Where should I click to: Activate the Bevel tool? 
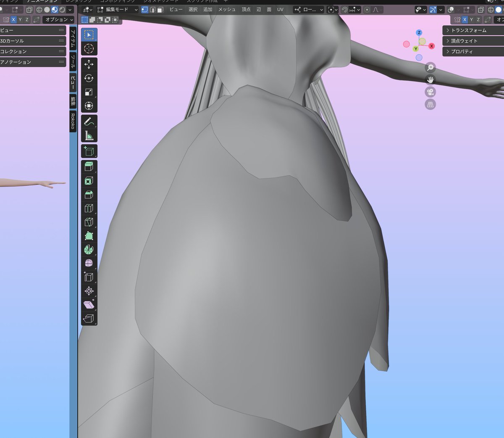[89, 195]
